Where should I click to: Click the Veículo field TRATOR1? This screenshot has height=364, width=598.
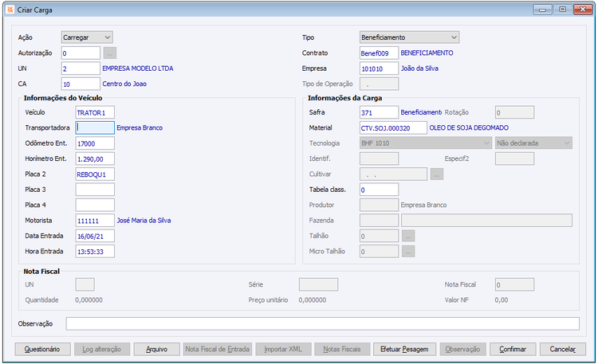pyautogui.click(x=95, y=112)
